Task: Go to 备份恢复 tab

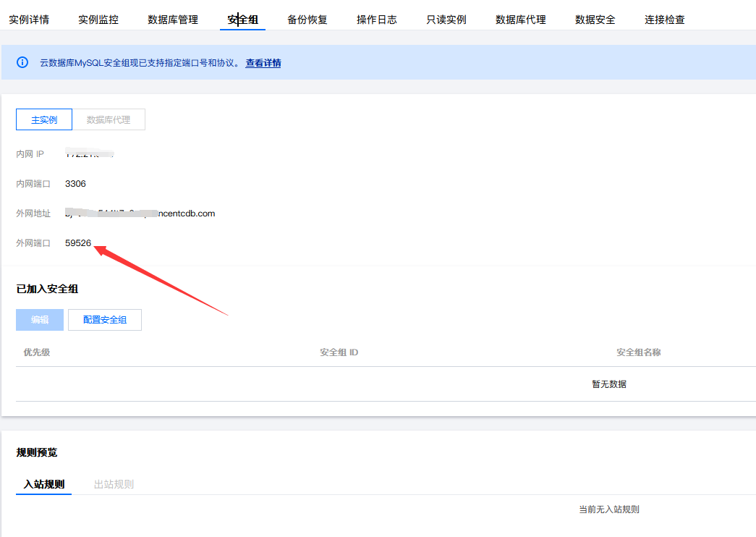Action: pyautogui.click(x=307, y=20)
